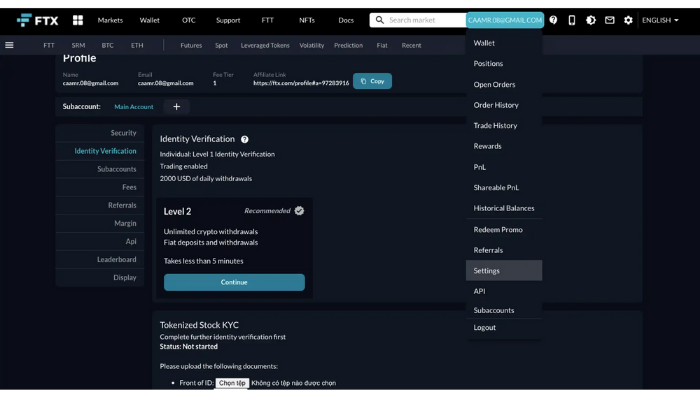Add a subaccount with the plus button

coord(176,107)
